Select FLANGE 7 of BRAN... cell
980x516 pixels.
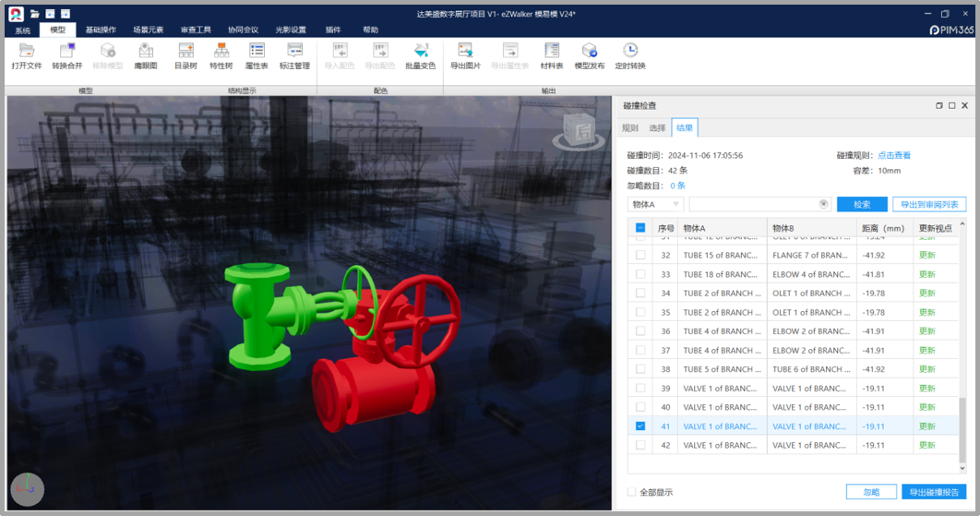point(810,255)
